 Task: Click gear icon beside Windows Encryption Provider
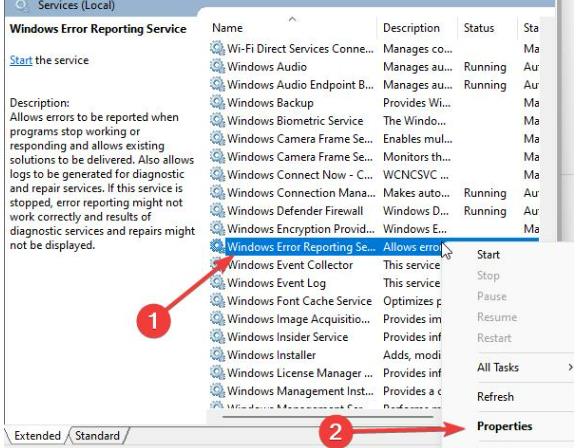217,228
